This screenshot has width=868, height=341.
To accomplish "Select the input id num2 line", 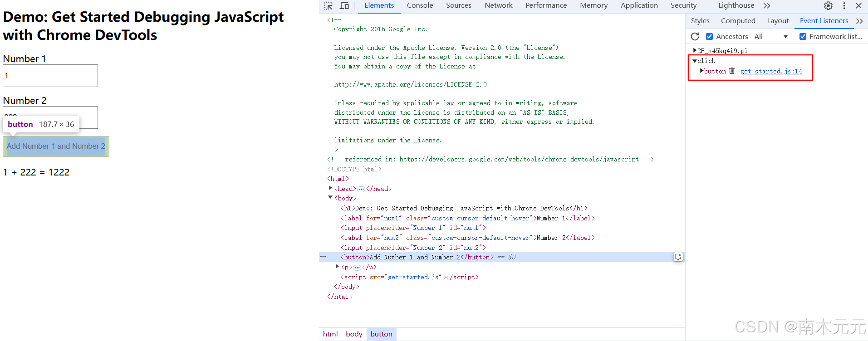I will click(x=413, y=248).
